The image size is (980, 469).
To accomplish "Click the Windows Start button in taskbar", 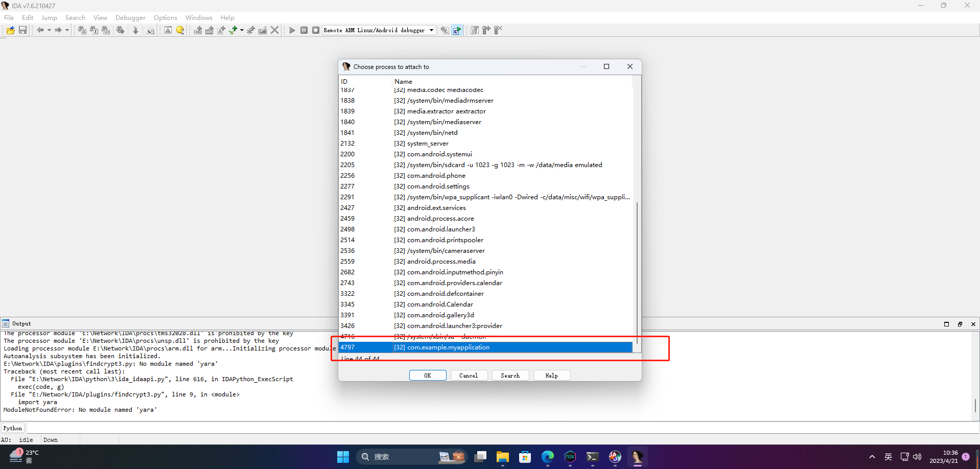I will point(343,457).
